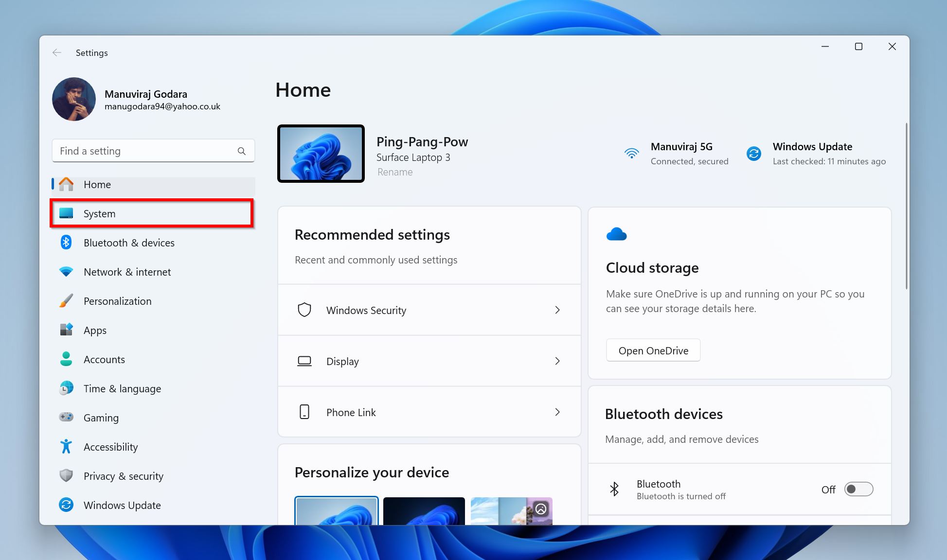Viewport: 947px width, 560px height.
Task: Click the search magnifier icon
Action: click(x=241, y=151)
